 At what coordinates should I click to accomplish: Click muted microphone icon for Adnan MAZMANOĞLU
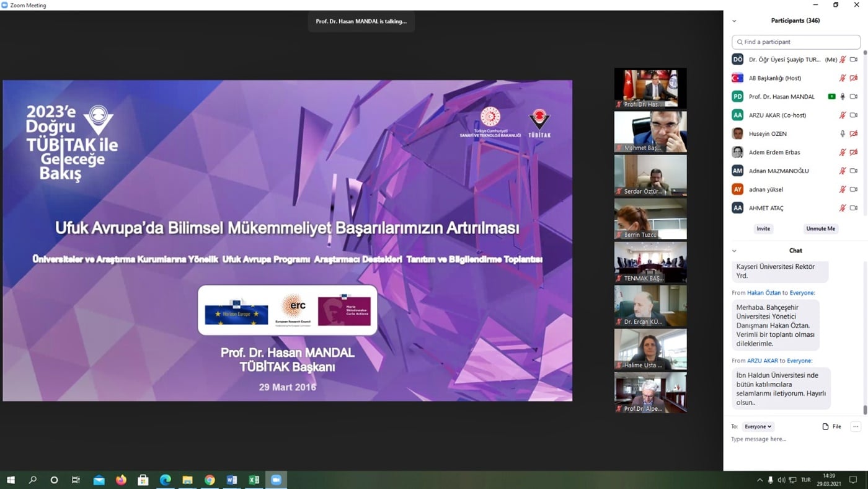(x=843, y=171)
